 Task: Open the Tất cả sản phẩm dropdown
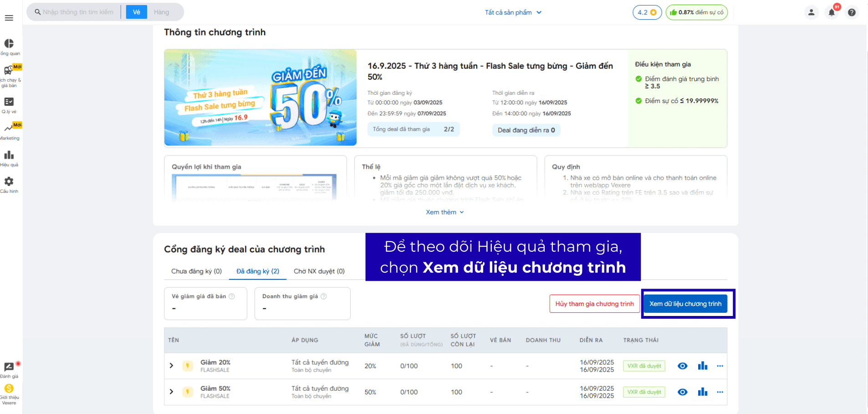click(x=513, y=12)
